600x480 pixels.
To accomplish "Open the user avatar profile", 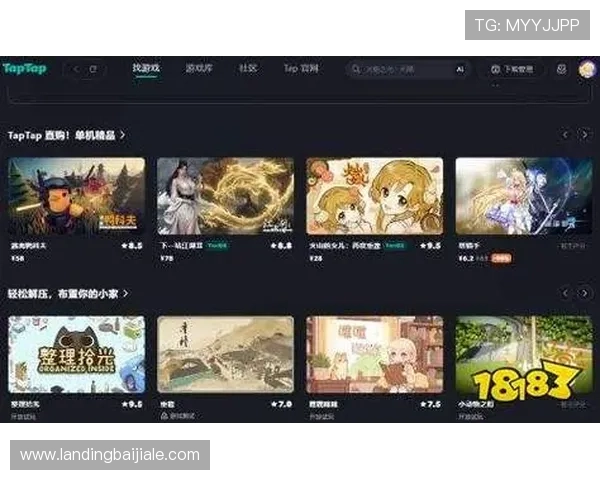I will 587,69.
